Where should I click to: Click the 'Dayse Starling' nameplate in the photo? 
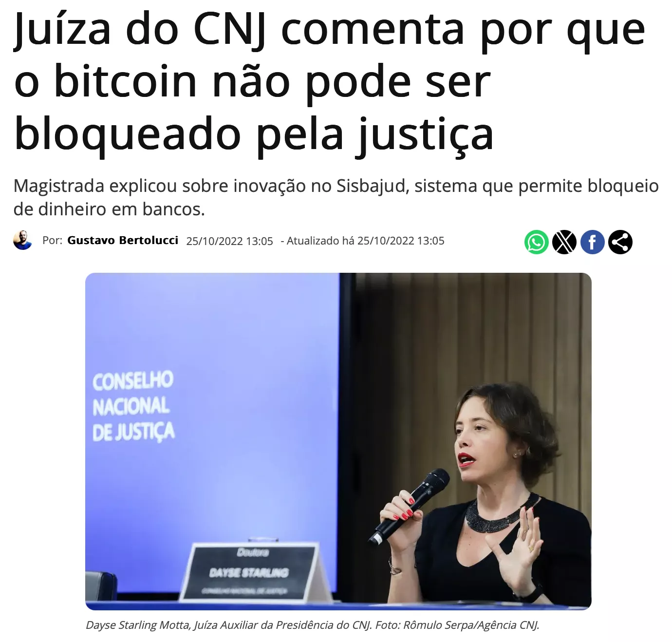point(249,572)
